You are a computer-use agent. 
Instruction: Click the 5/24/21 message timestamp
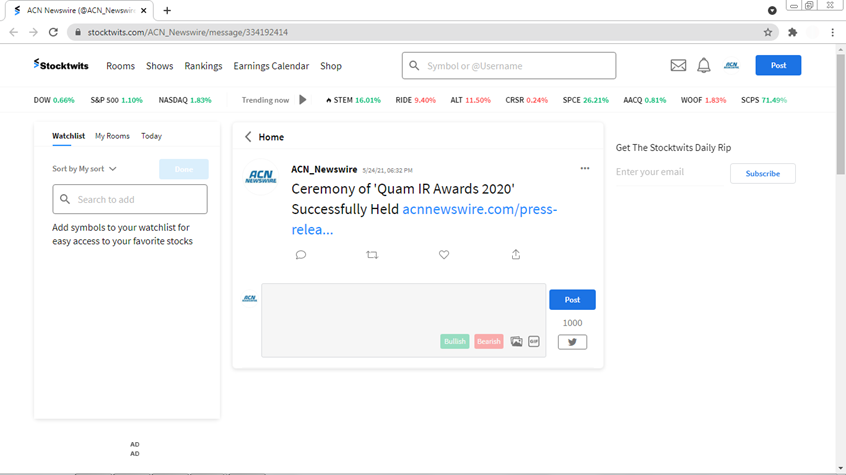387,170
